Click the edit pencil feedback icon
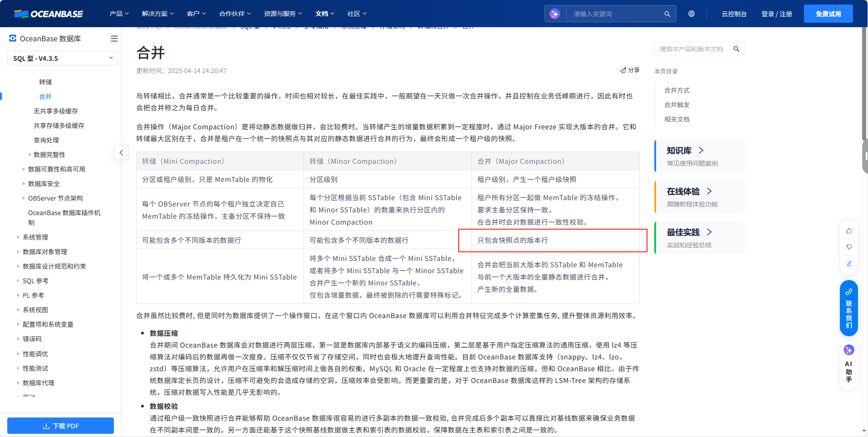 click(x=849, y=263)
